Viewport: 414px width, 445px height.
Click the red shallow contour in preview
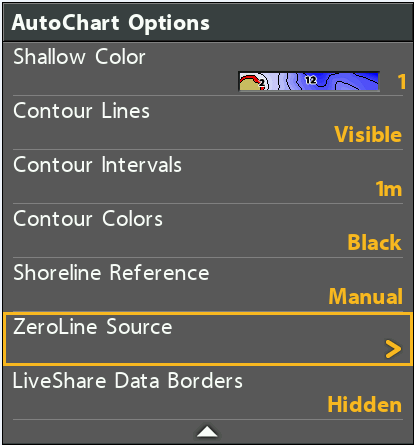[249, 79]
